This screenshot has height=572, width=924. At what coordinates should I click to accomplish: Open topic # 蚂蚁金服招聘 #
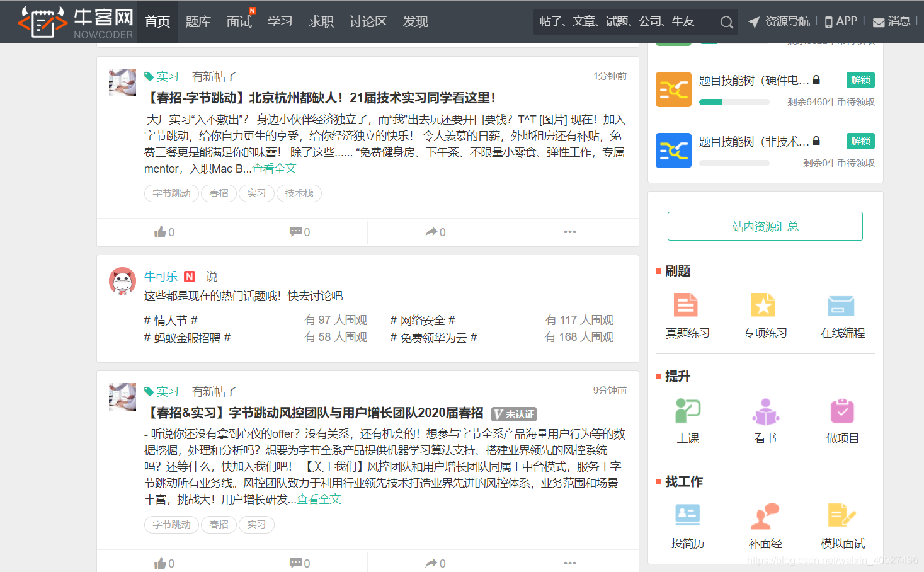[x=188, y=338]
